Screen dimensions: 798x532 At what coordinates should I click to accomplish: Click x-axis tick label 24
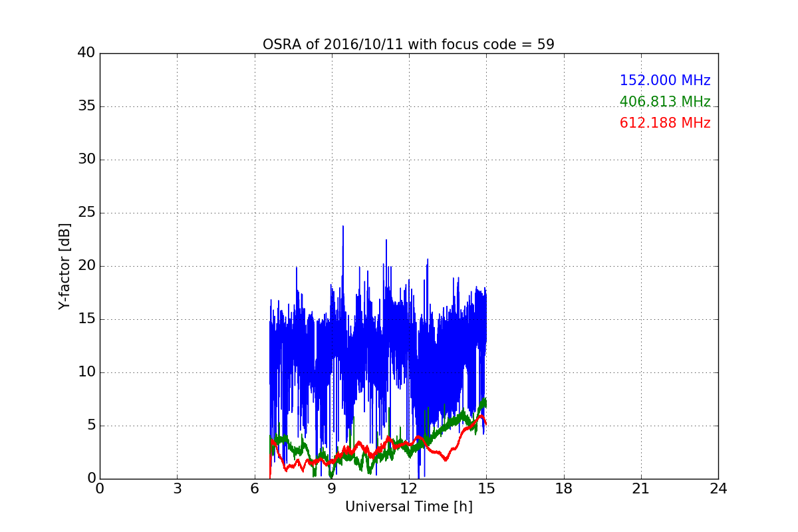(718, 489)
